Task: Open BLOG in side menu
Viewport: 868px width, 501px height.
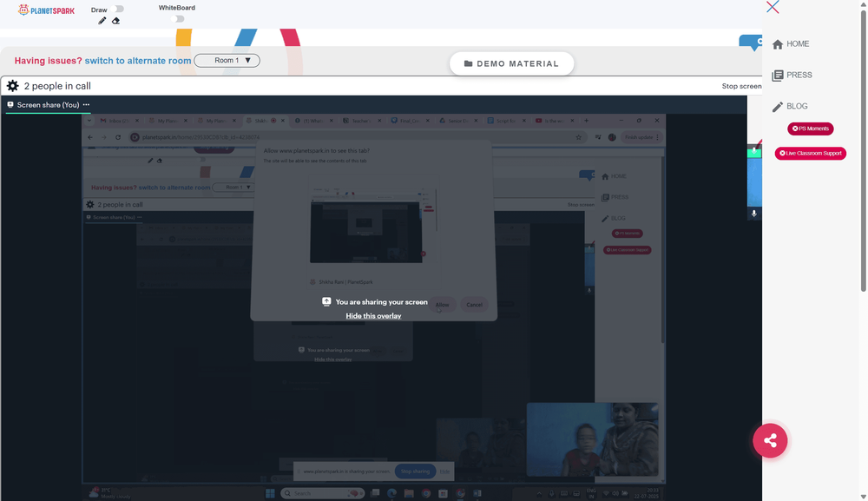Action: 790,106
